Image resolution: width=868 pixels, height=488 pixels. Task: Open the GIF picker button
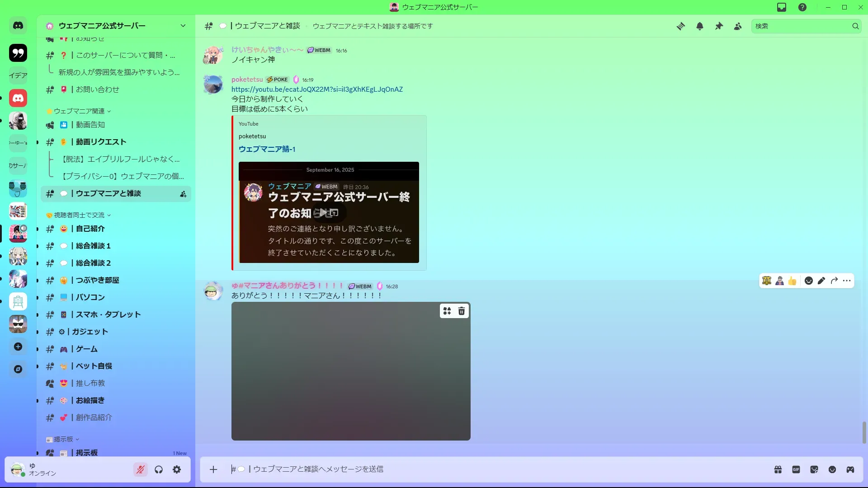pyautogui.click(x=796, y=469)
